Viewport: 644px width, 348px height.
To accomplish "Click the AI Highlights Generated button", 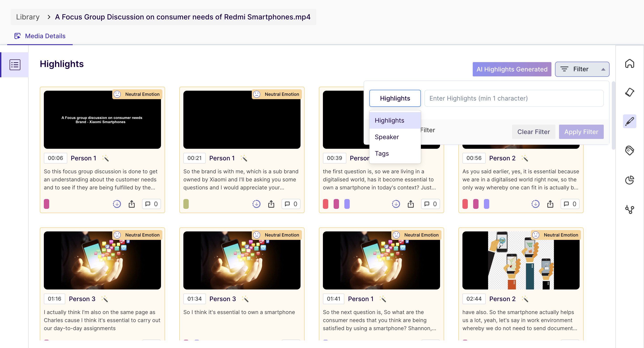I will (x=512, y=69).
